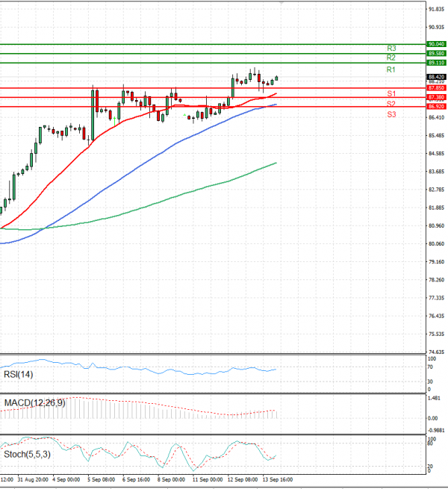Click the 91.835 price axis value
This screenshot has height=489, width=448.
point(437,10)
